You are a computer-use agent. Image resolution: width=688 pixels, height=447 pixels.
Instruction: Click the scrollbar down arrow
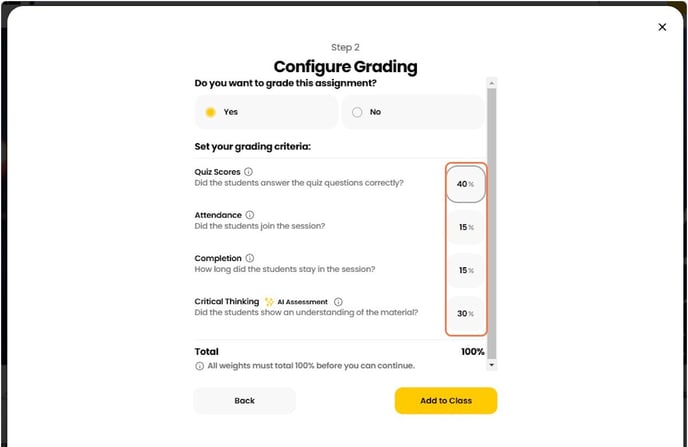491,366
